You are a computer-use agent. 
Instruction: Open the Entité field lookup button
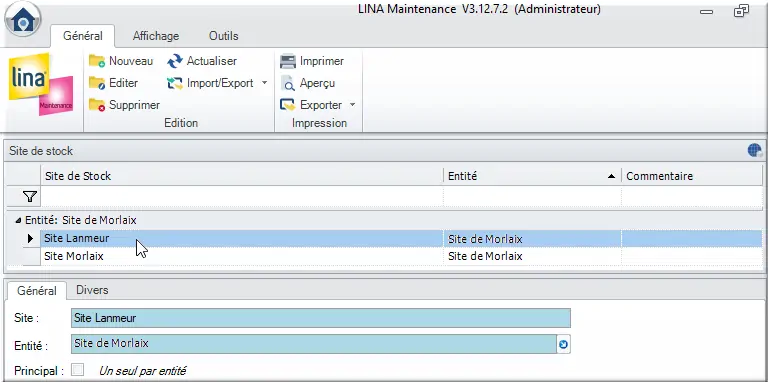[563, 345]
